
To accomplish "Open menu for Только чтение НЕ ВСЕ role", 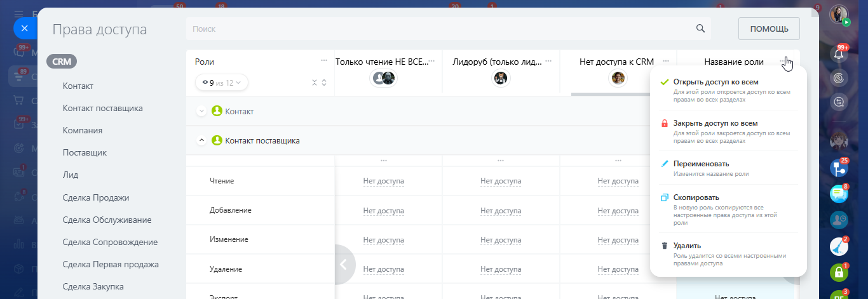I will pos(431,60).
